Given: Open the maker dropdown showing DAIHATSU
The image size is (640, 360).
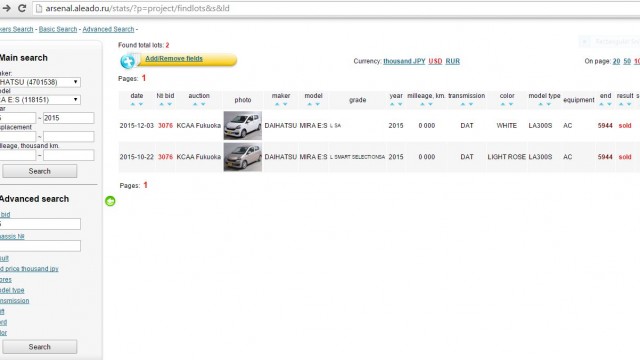Looking at the screenshot, I should tap(40, 82).
